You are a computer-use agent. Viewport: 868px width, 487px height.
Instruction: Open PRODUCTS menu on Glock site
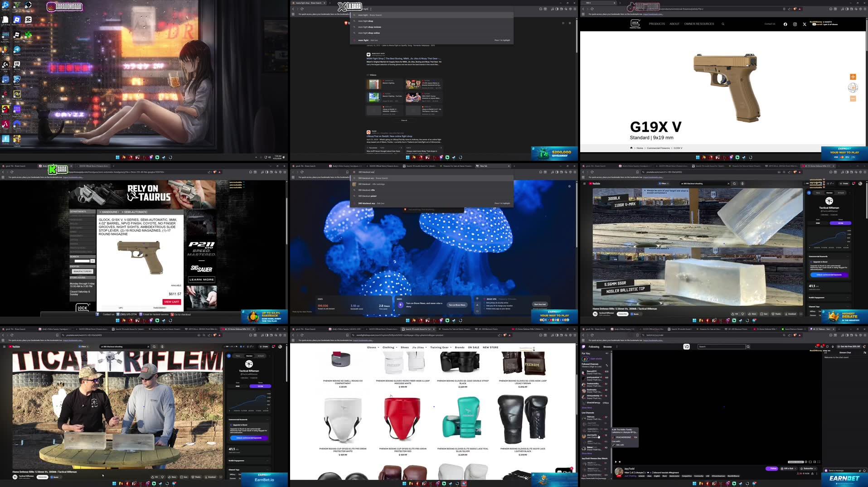(x=656, y=24)
